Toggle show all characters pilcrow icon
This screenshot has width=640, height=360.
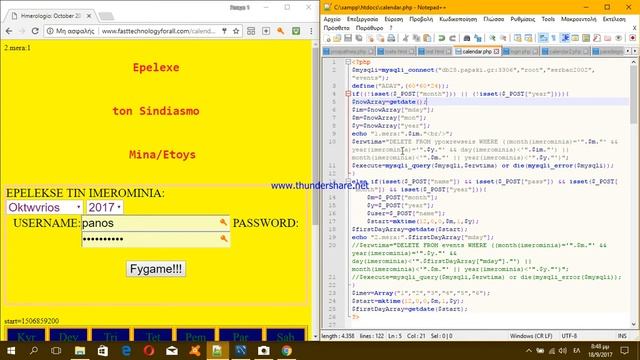point(553,38)
